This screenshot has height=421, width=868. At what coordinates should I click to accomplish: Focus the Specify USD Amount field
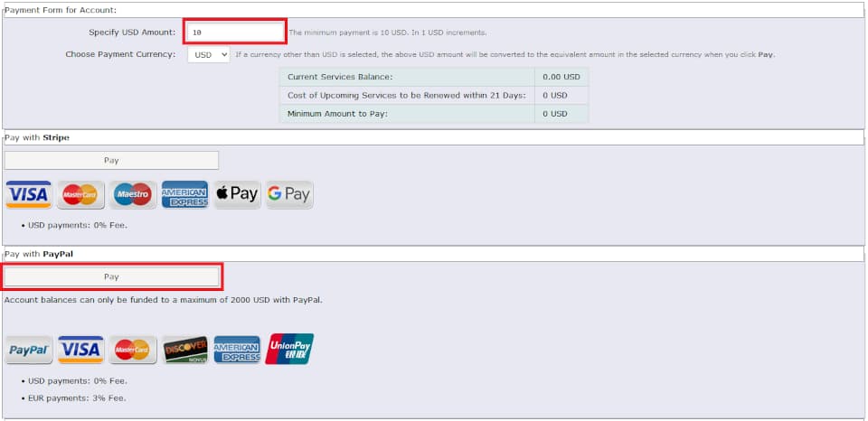click(235, 33)
